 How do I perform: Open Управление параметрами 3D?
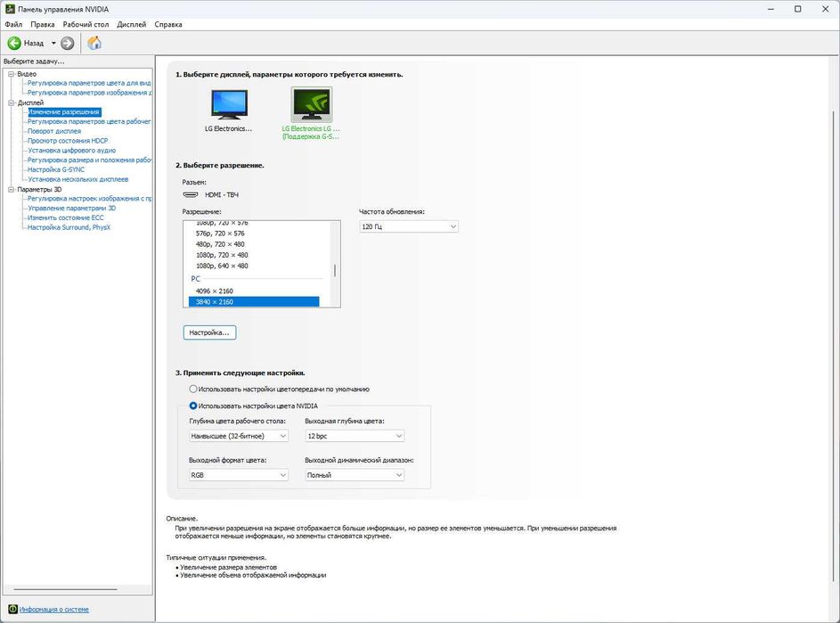point(71,209)
